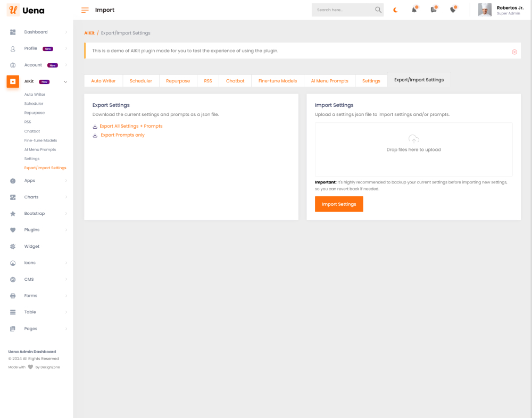Image resolution: width=532 pixels, height=418 pixels.
Task: Click Export All Settings + Prompts link
Action: tap(131, 126)
